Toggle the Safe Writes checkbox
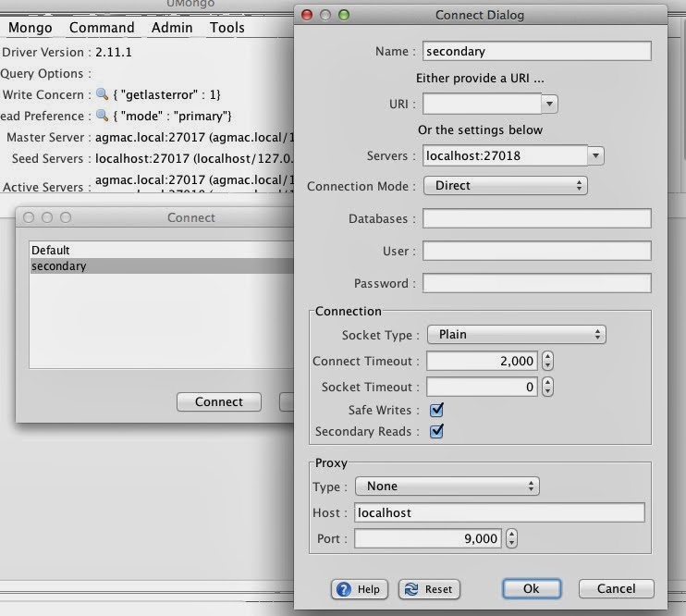 point(436,410)
